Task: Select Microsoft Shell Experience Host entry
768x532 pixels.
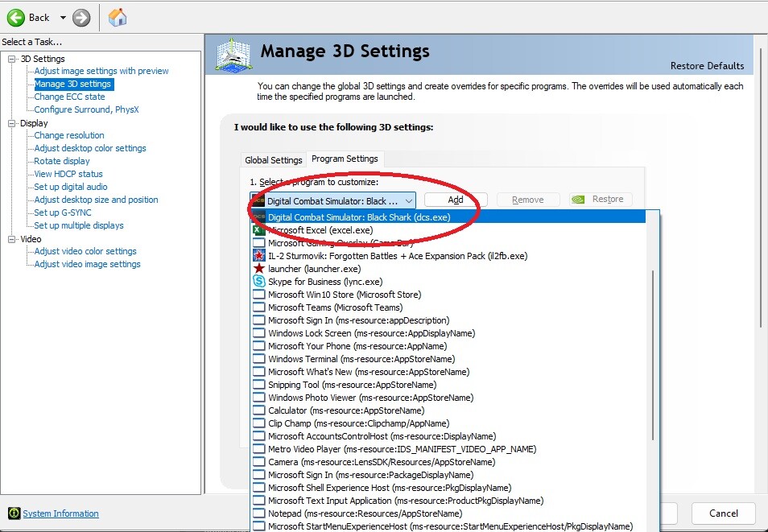Action: click(448, 488)
